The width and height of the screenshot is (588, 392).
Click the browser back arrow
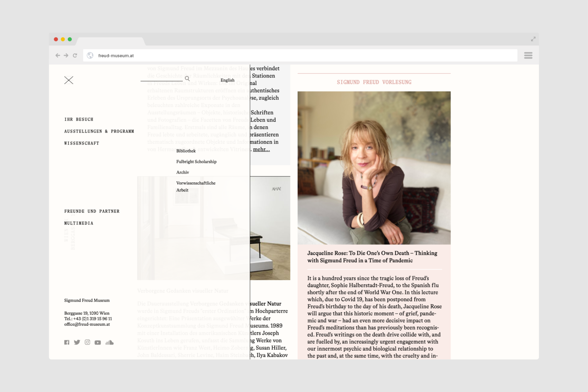pos(58,55)
